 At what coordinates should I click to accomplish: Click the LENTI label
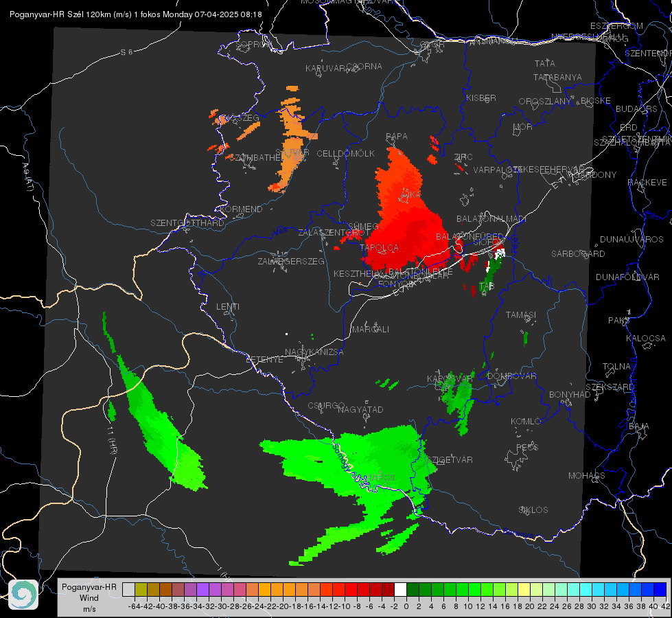coord(228,307)
